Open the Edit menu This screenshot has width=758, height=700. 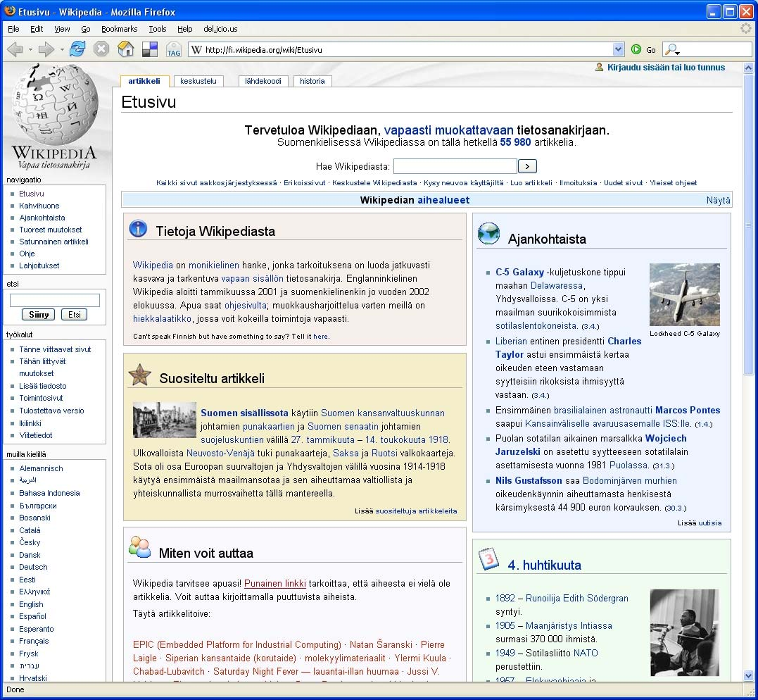pos(37,29)
